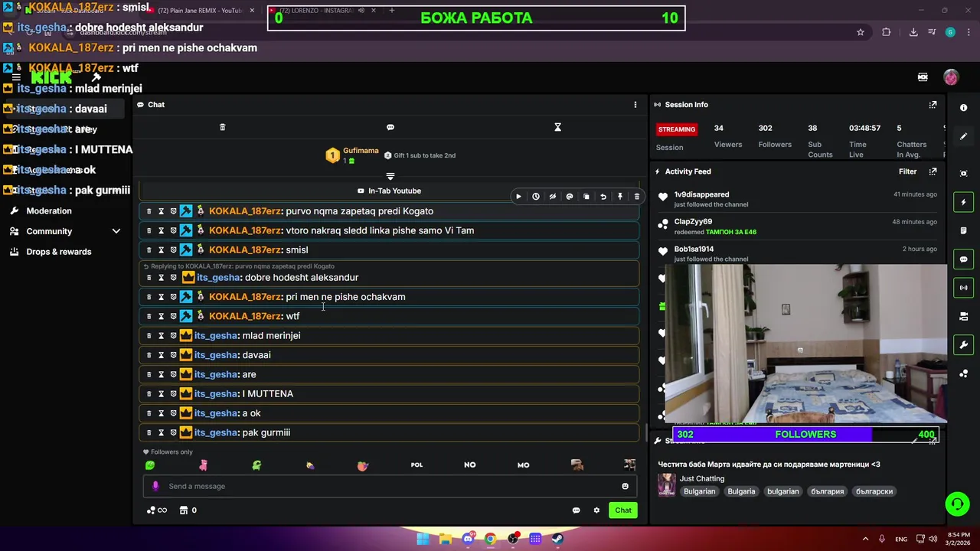Toggle the broadcast signal icon in right sidebar
Screen dimensions: 980x551
[964, 288]
